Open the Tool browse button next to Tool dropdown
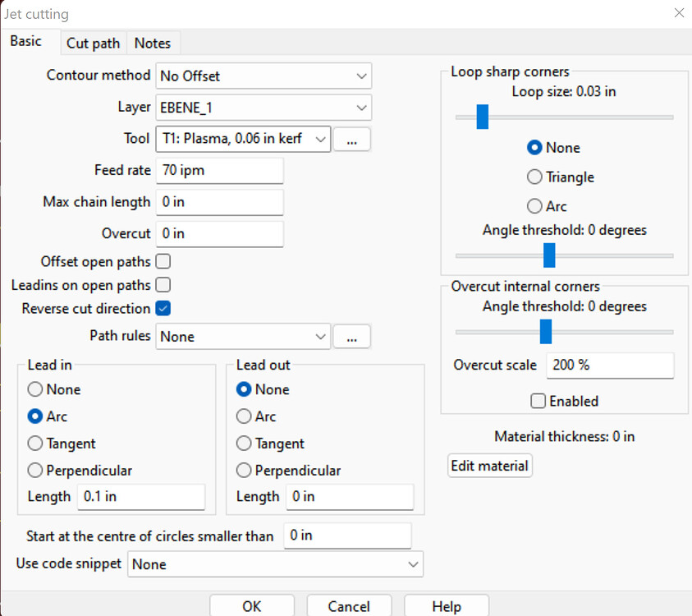The height and width of the screenshot is (616, 692). tap(351, 139)
